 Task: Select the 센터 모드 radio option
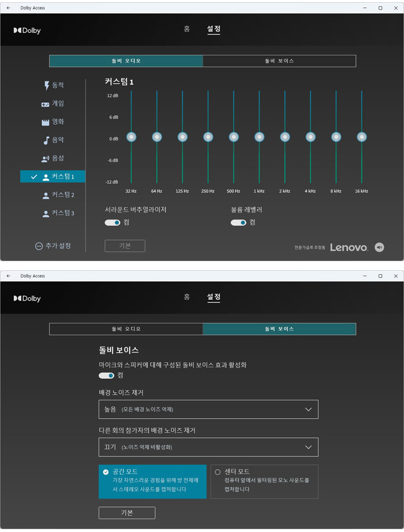[x=218, y=472]
